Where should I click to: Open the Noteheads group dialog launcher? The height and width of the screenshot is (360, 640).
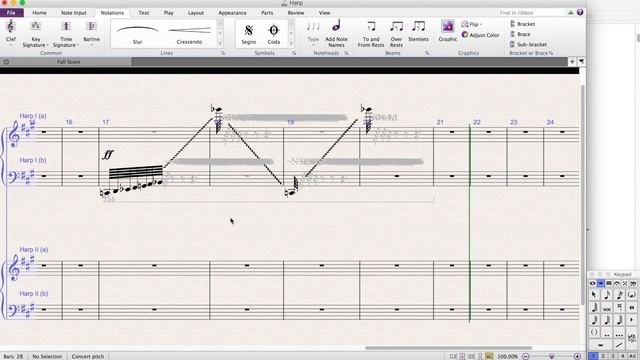(x=346, y=53)
